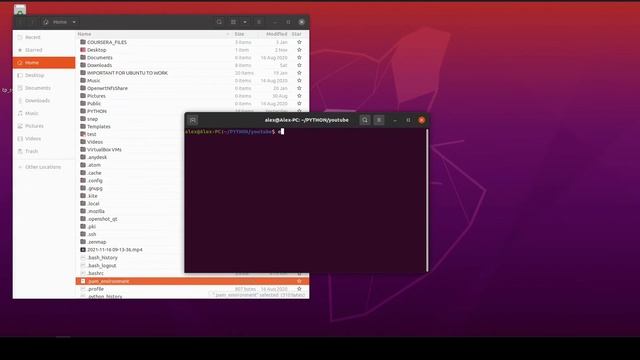Select the .anydesk folder
The width and height of the screenshot is (640, 360).
click(97, 157)
